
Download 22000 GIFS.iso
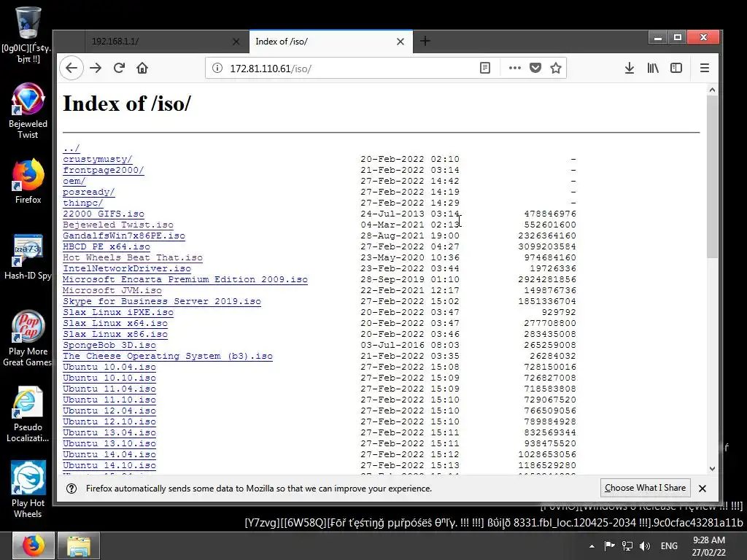[x=104, y=214]
